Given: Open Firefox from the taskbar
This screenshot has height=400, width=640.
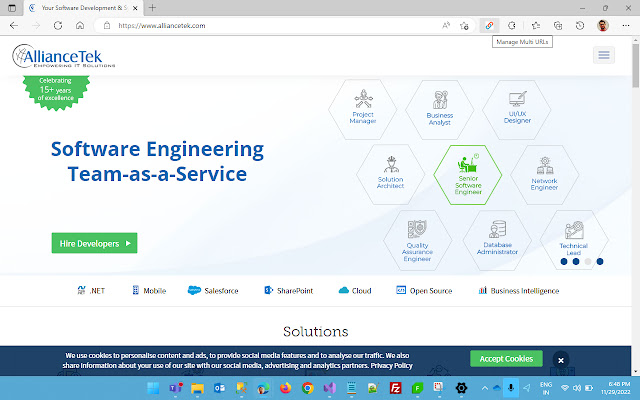Looking at the screenshot, I should coord(286,388).
